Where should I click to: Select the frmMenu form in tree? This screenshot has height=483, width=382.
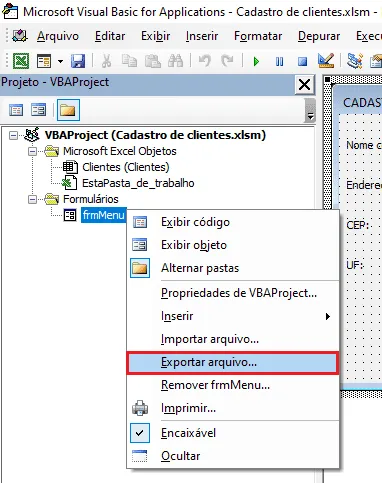pos(104,215)
